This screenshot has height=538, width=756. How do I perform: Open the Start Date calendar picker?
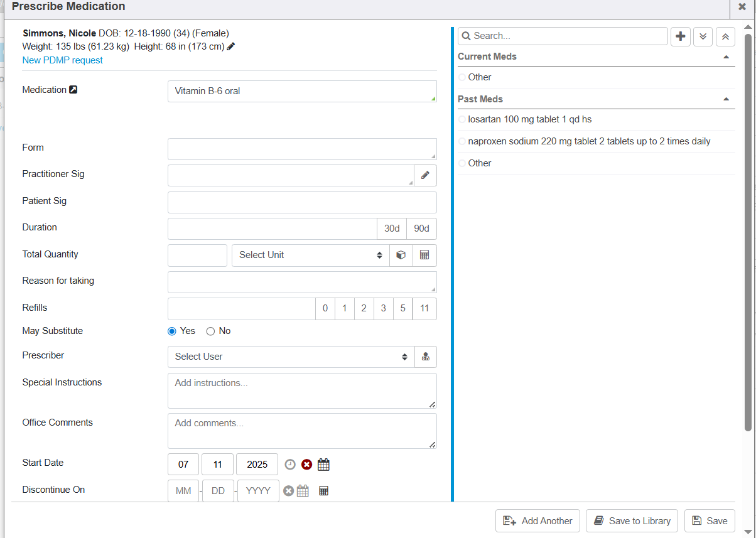(x=323, y=465)
